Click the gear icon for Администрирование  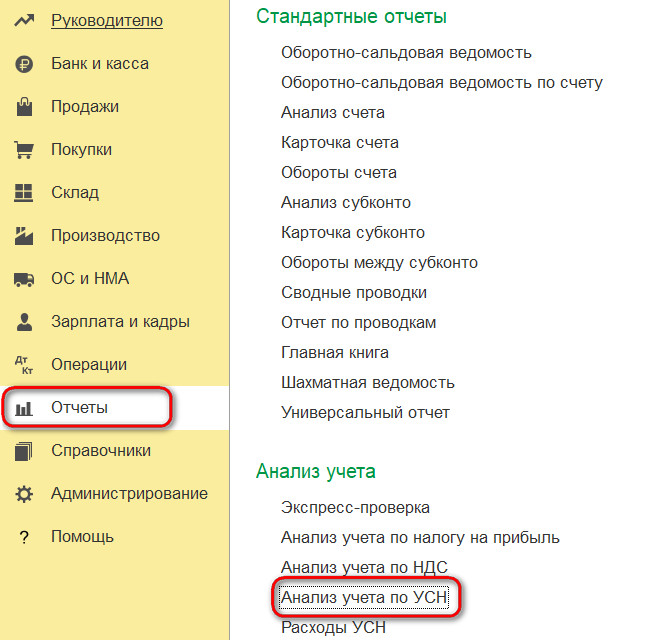click(24, 494)
